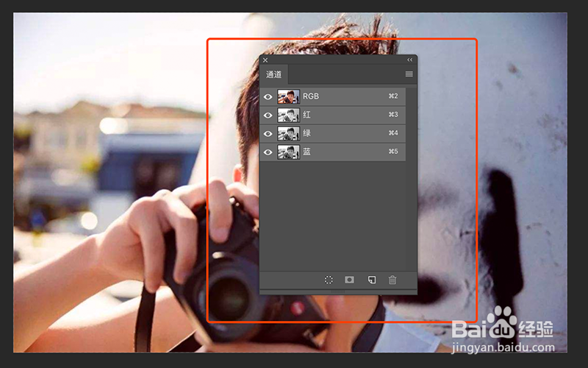The image size is (588, 368).
Task: Click the ⌘4 shortcut label
Action: click(393, 133)
